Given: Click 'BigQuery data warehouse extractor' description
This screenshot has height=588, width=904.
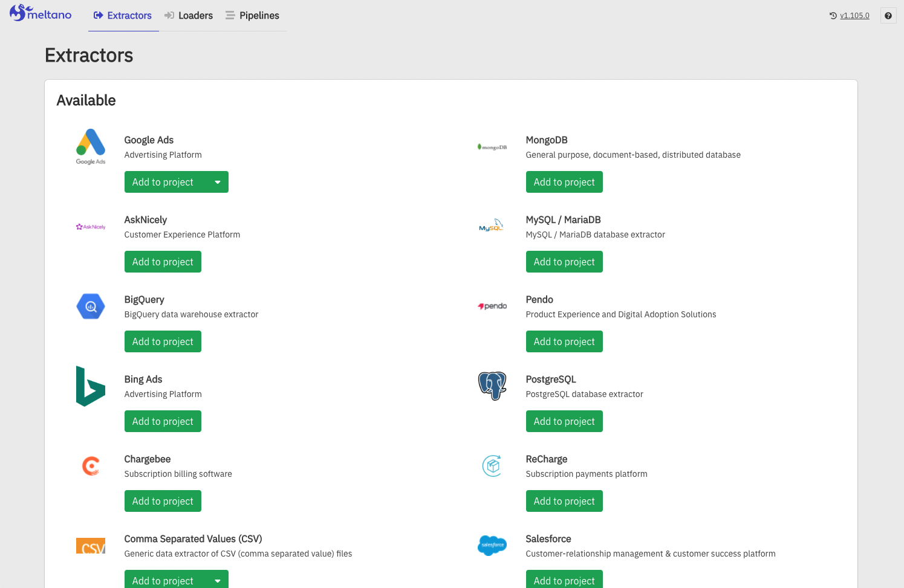Looking at the screenshot, I should 191,314.
